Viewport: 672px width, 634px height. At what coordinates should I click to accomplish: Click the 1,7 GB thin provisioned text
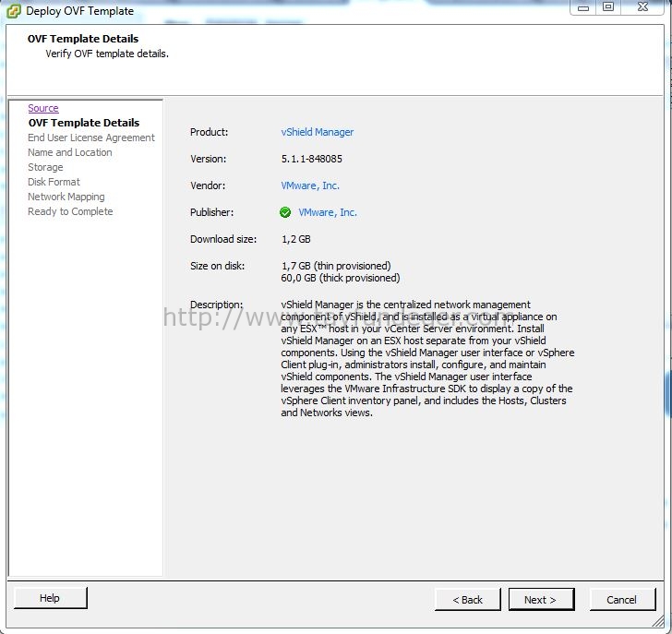click(336, 266)
